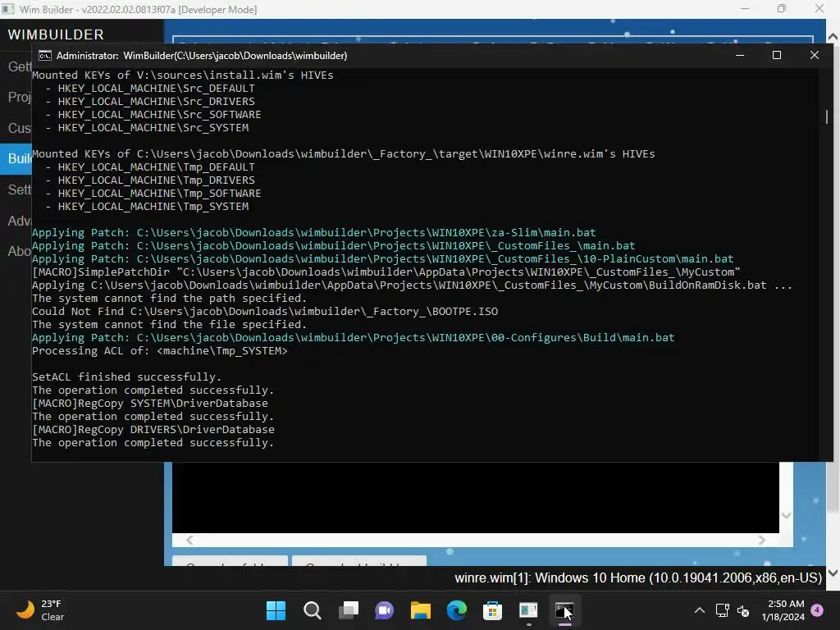Open notification center badge

coord(817,610)
